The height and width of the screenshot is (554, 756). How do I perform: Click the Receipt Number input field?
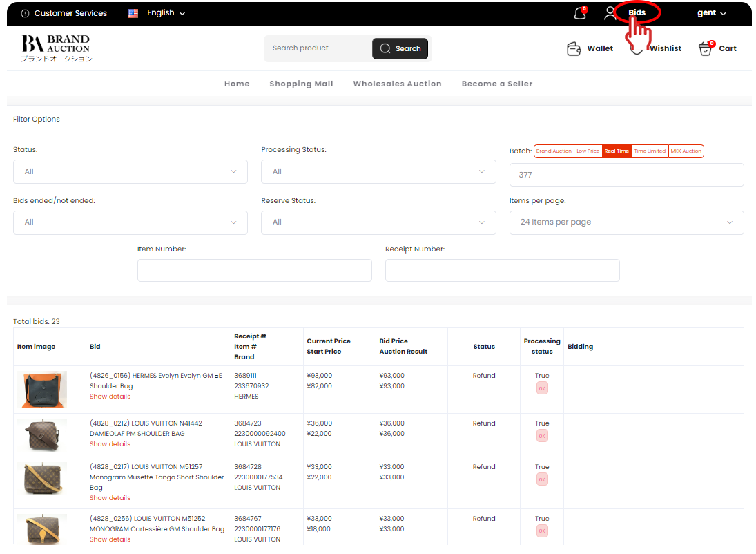(503, 271)
